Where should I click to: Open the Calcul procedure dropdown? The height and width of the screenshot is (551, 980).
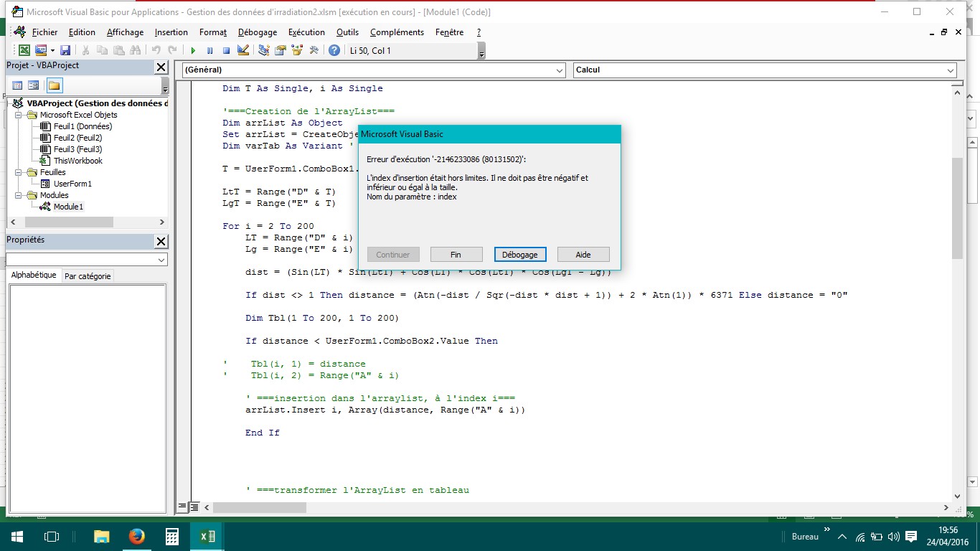[951, 70]
